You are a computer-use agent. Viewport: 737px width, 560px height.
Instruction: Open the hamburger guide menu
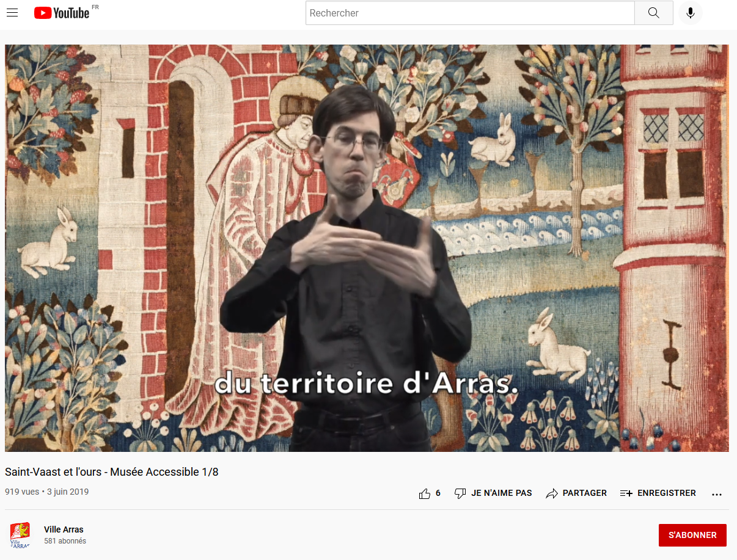tap(12, 13)
